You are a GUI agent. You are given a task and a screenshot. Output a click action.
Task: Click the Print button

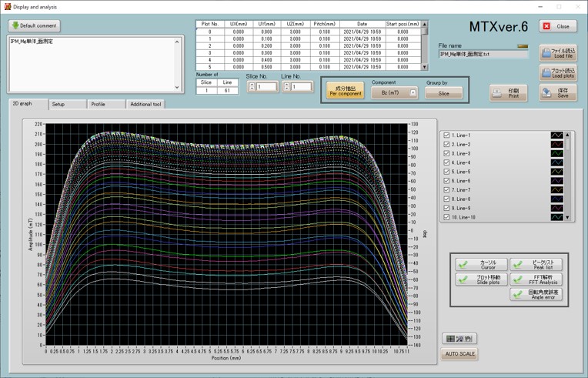[x=508, y=93]
